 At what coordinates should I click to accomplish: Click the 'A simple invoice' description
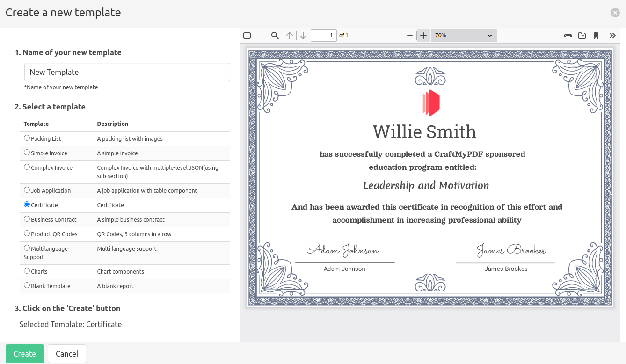click(117, 153)
